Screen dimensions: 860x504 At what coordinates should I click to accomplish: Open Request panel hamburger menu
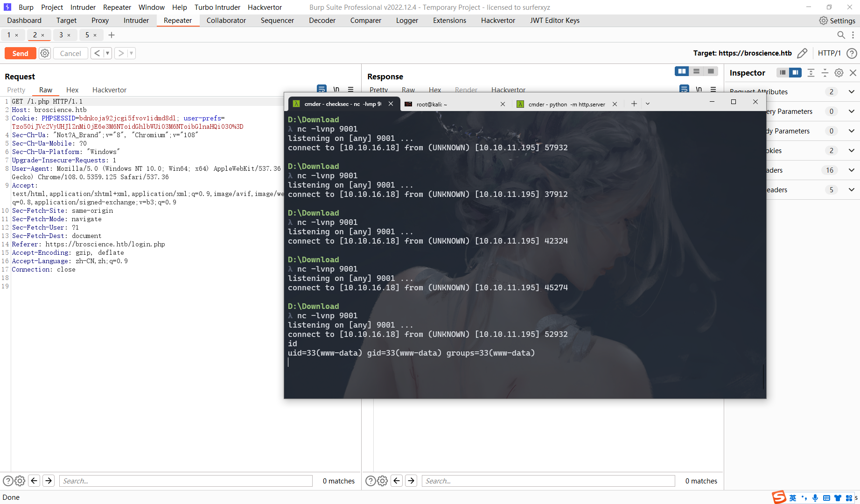pyautogui.click(x=351, y=89)
